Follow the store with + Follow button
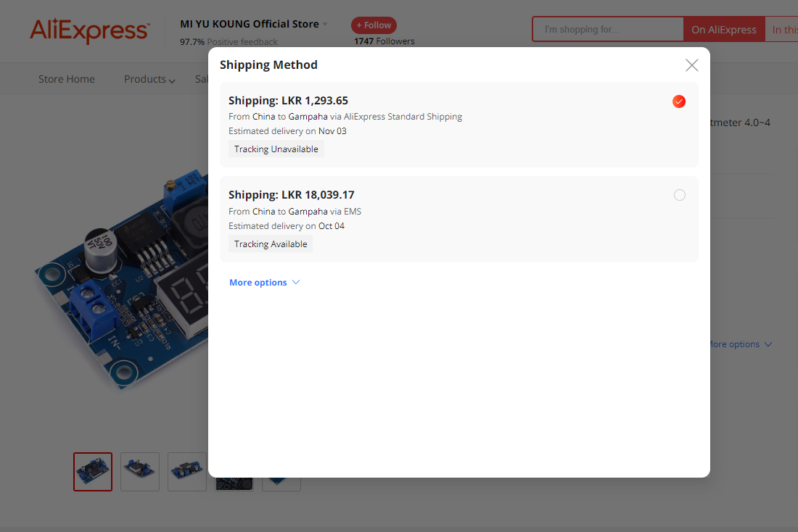 pyautogui.click(x=374, y=25)
